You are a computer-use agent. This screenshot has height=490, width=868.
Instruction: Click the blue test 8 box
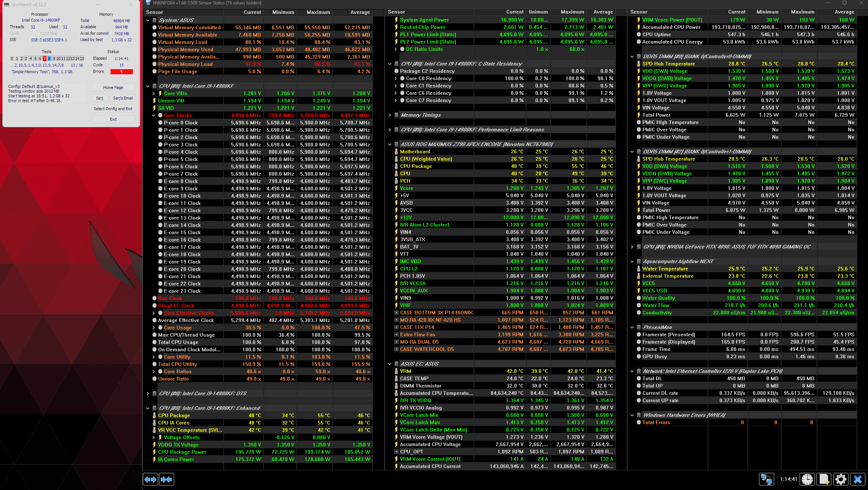[49, 59]
